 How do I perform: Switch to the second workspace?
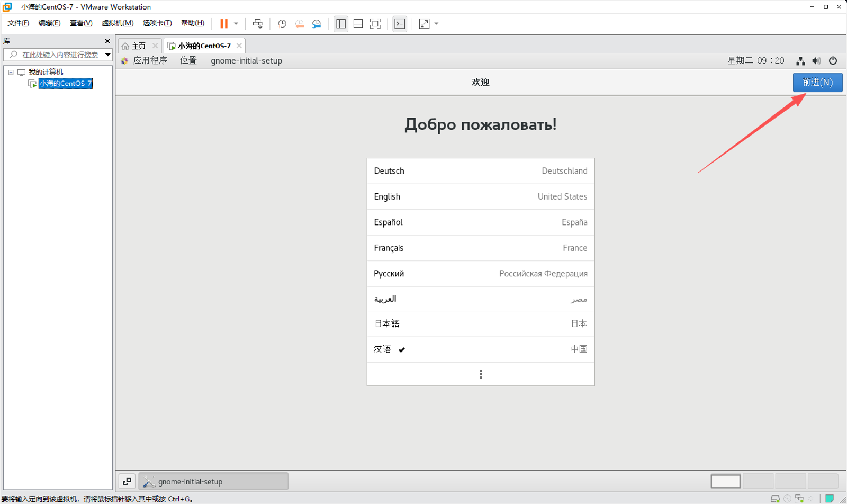[x=758, y=481]
